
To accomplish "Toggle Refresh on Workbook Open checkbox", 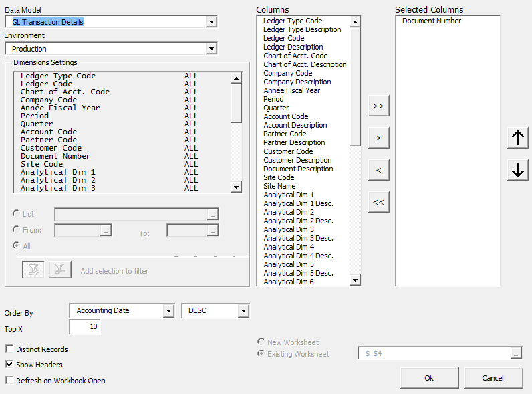I will (9, 381).
